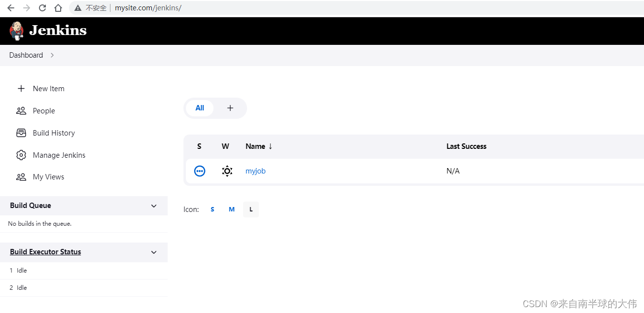The height and width of the screenshot is (313, 644).
Task: Select the All view tab
Action: click(200, 108)
